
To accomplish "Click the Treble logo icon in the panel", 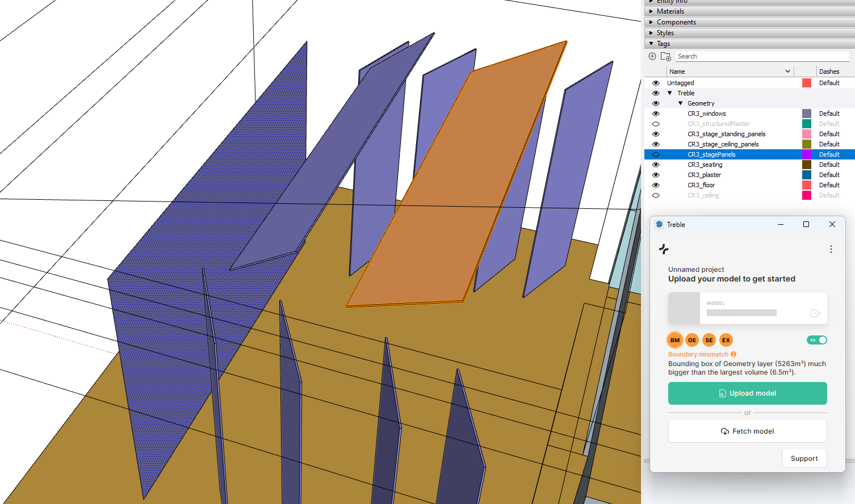I will tap(664, 249).
